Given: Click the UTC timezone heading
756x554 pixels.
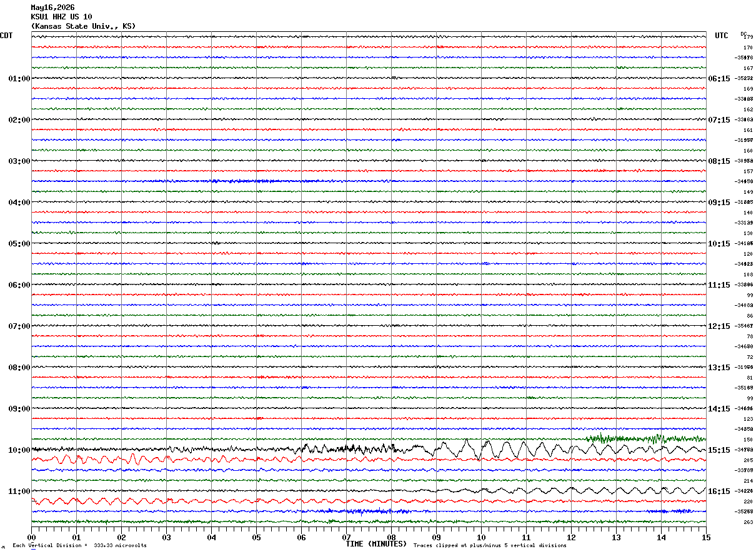Looking at the screenshot, I should 722,36.
